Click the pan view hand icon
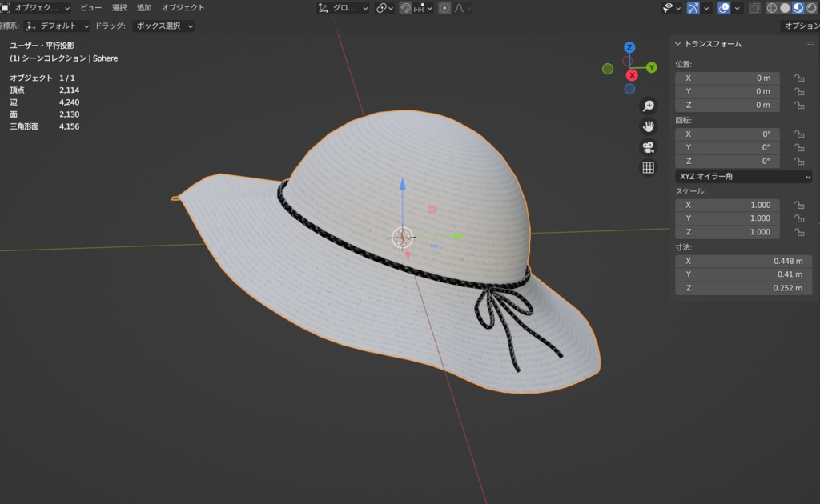820x504 pixels. click(649, 126)
